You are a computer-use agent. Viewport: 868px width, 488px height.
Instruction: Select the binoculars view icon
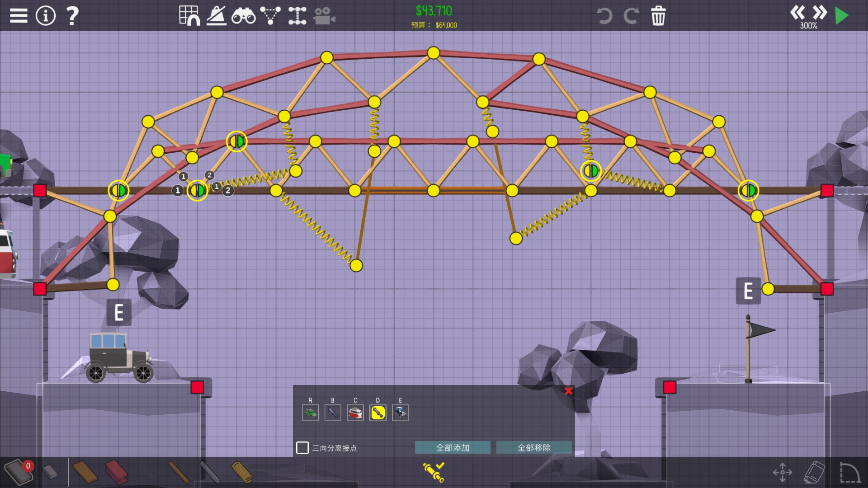tap(243, 16)
